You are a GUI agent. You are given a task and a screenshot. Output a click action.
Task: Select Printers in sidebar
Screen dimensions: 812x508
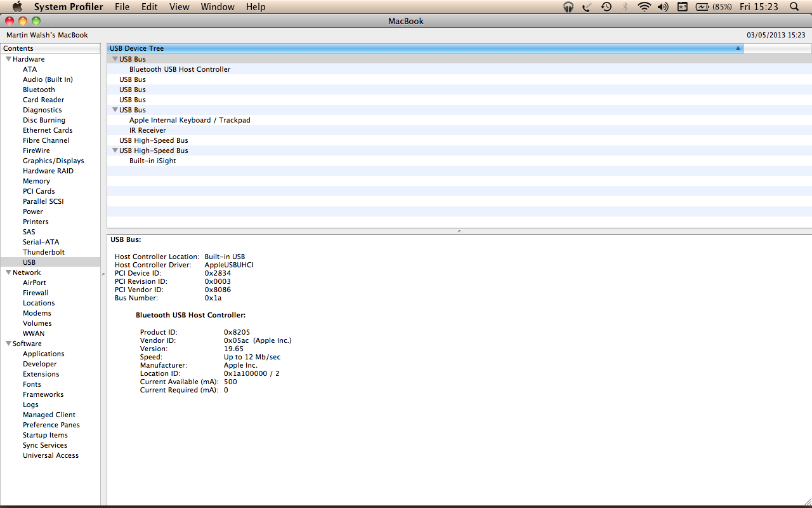point(36,222)
